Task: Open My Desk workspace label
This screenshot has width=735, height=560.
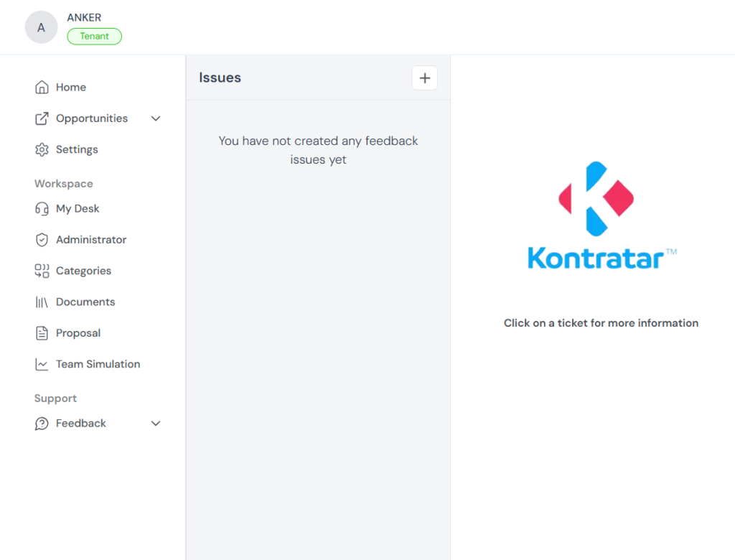Action: (78, 209)
